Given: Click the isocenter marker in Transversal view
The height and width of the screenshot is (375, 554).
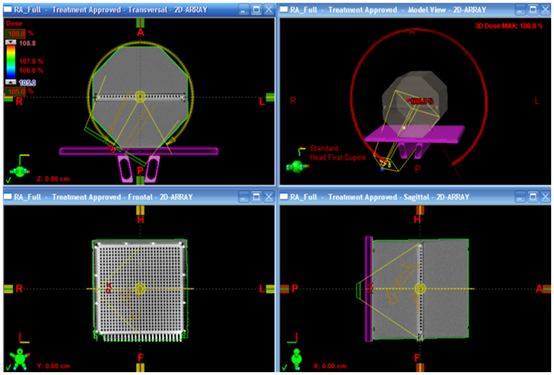Looking at the screenshot, I should tap(140, 96).
